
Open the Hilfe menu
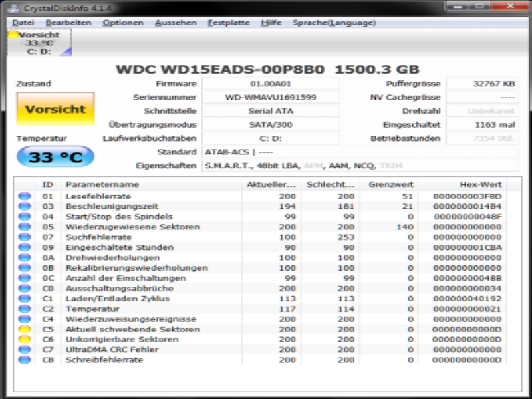pyautogui.click(x=271, y=23)
